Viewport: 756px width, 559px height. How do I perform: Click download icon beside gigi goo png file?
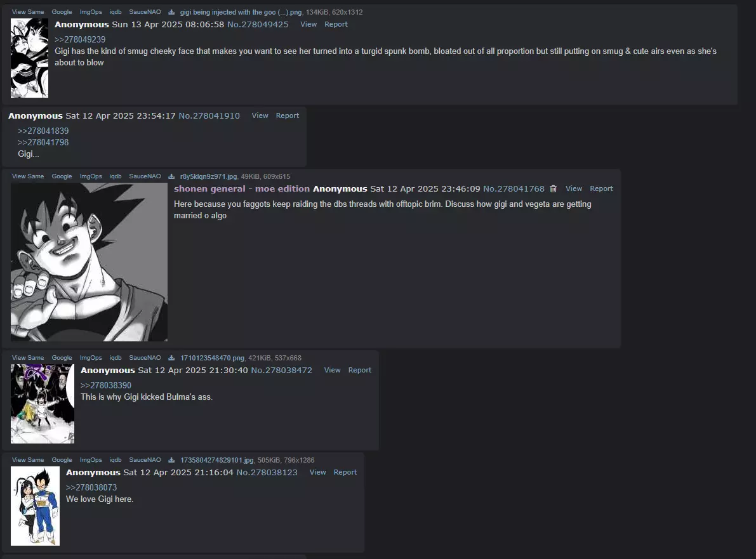click(171, 12)
